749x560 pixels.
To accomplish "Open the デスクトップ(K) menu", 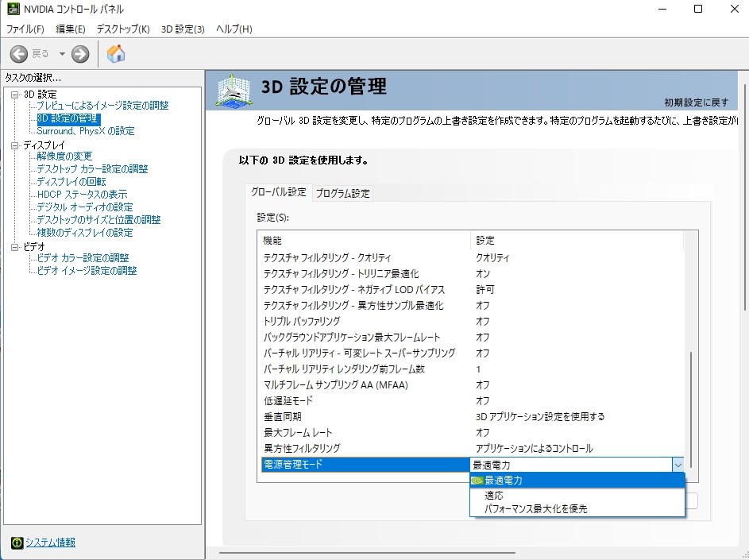I will tap(123, 29).
